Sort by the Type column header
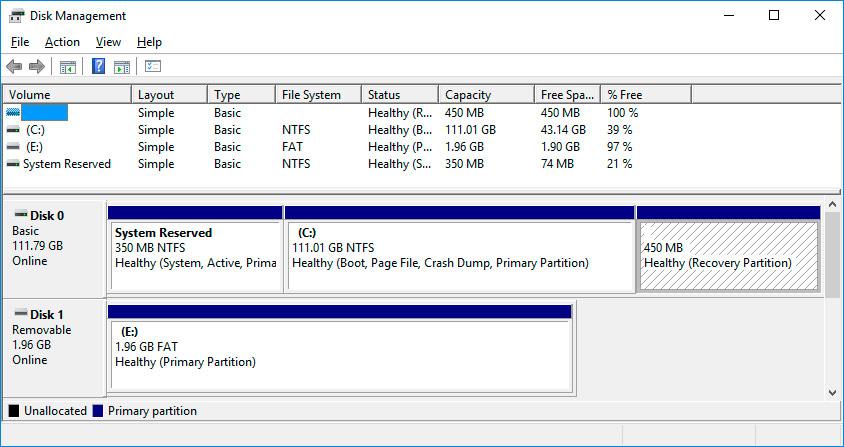Image resolution: width=844 pixels, height=447 pixels. [x=242, y=95]
